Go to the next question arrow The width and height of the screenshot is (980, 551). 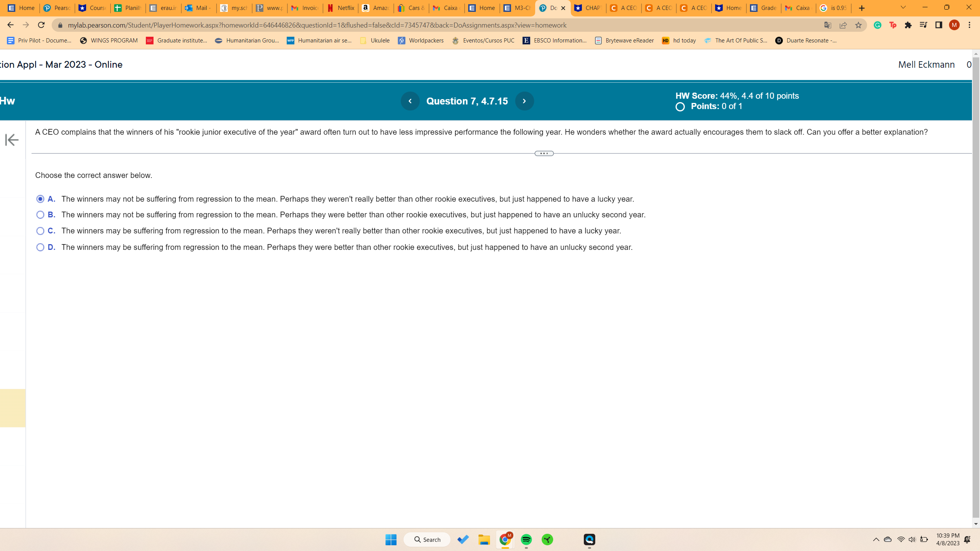pyautogui.click(x=524, y=101)
